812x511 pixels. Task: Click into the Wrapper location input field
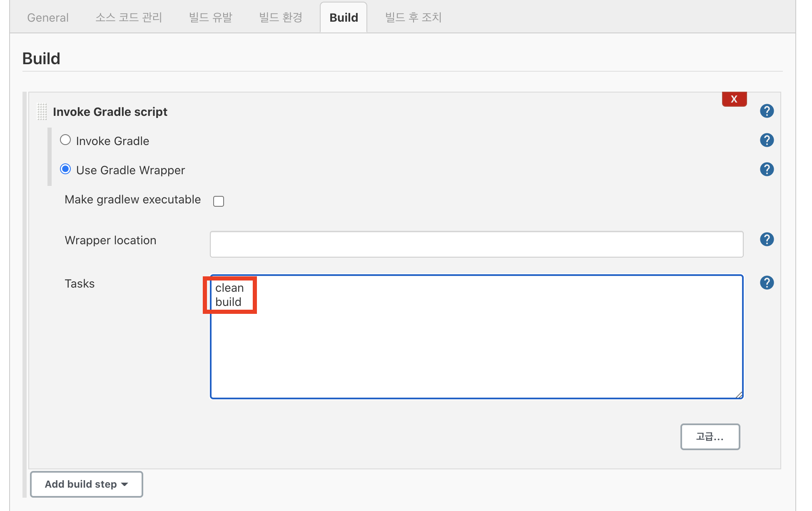476,244
